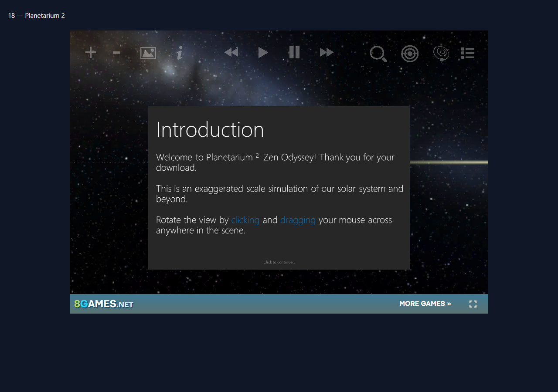Click the blue 'clicking' word
Screen dimensions: 558x392
pos(245,220)
